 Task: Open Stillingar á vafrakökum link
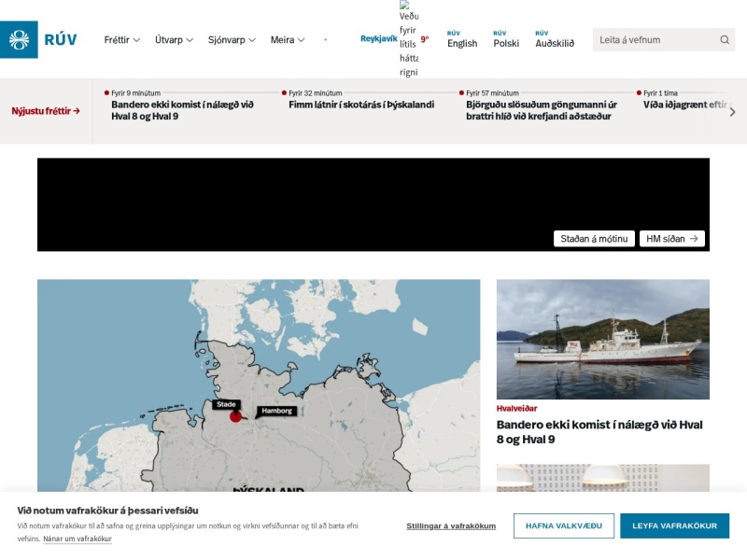pyautogui.click(x=451, y=525)
